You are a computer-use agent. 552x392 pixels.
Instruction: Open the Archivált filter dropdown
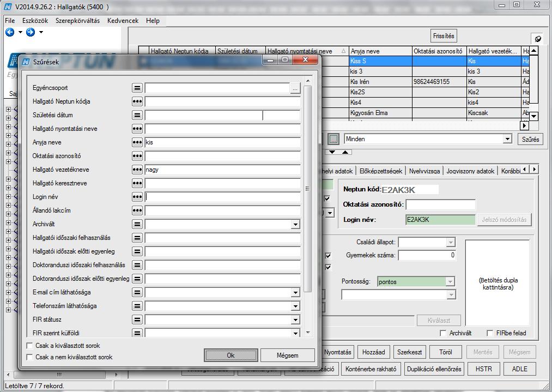click(x=295, y=225)
